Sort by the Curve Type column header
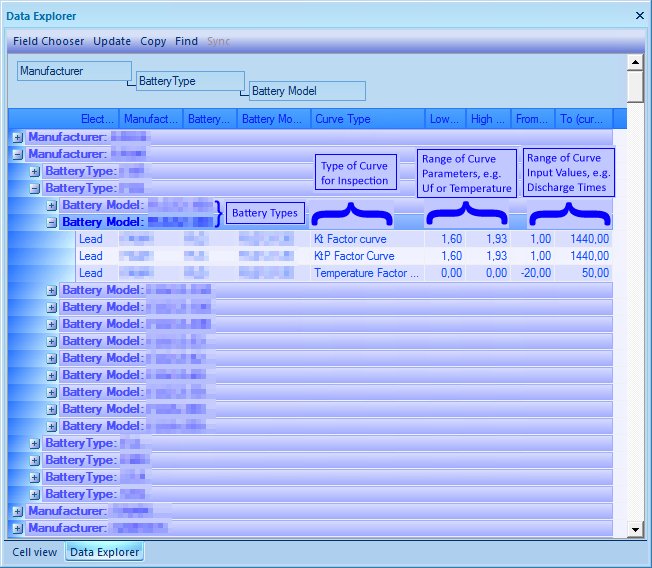Image resolution: width=652 pixels, height=568 pixels. [368, 119]
